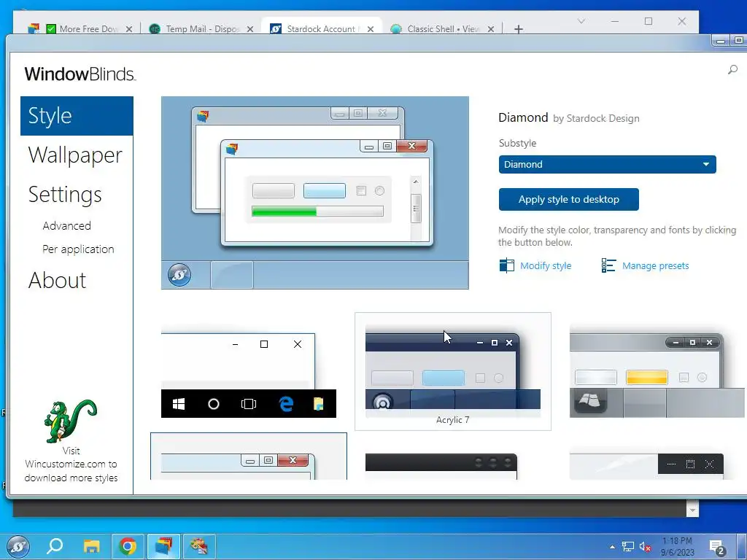Click the Start orb on the taskbar
Viewport: 747px width, 560px height.
coord(18,546)
